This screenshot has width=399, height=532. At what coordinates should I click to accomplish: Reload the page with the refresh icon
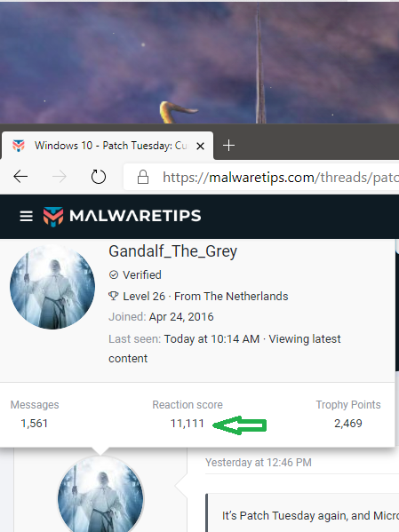(99, 177)
